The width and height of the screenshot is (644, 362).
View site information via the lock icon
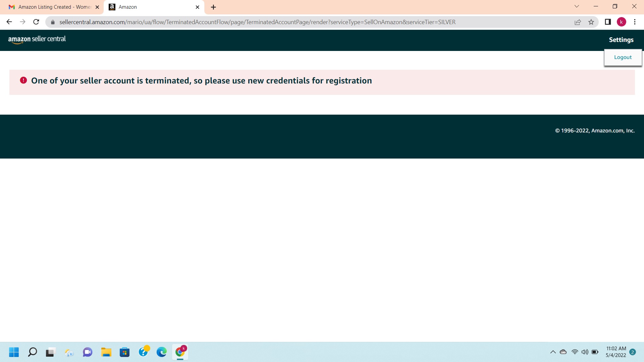point(53,22)
